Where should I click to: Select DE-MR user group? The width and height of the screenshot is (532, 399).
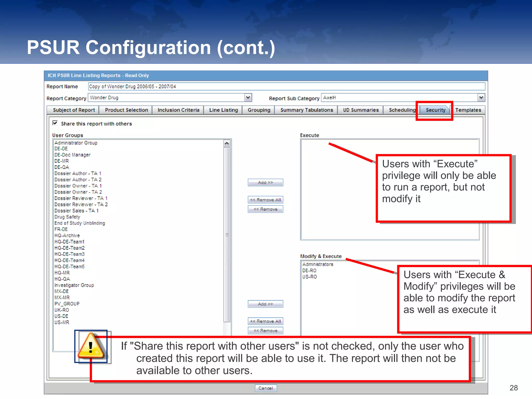[62, 161]
